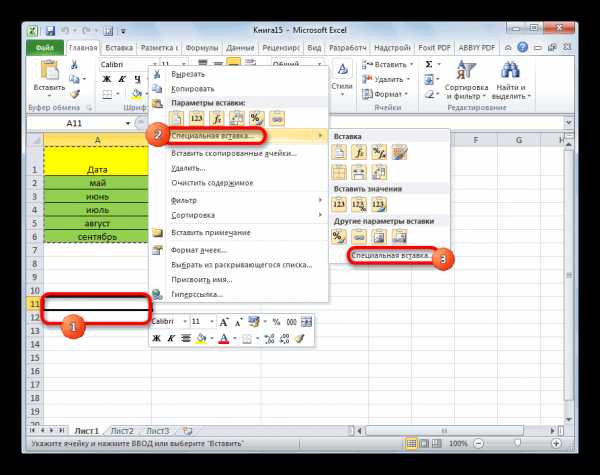Switch to Normal view in status bar
This screenshot has width=600, height=475.
[412, 444]
